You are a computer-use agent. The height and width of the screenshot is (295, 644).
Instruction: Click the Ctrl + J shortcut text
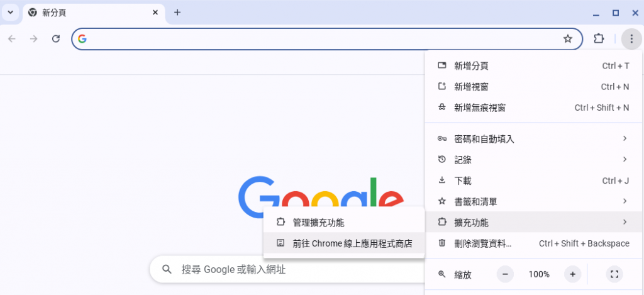click(x=616, y=181)
